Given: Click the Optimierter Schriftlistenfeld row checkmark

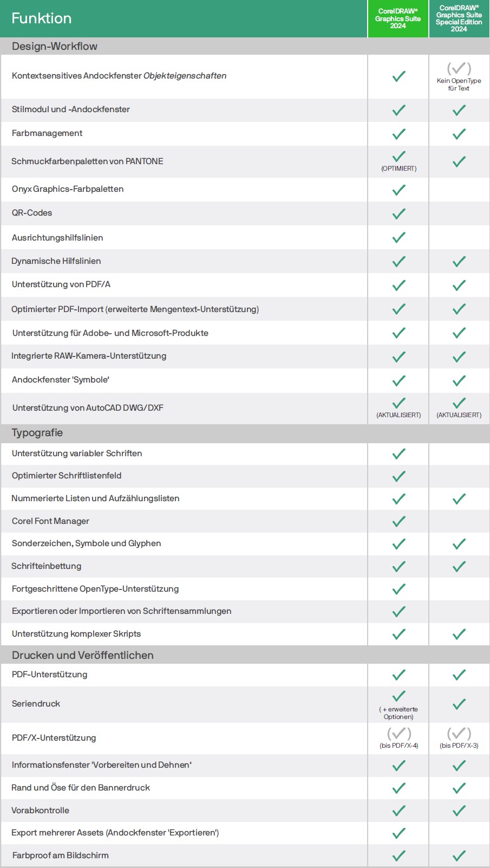Looking at the screenshot, I should pyautogui.click(x=398, y=476).
